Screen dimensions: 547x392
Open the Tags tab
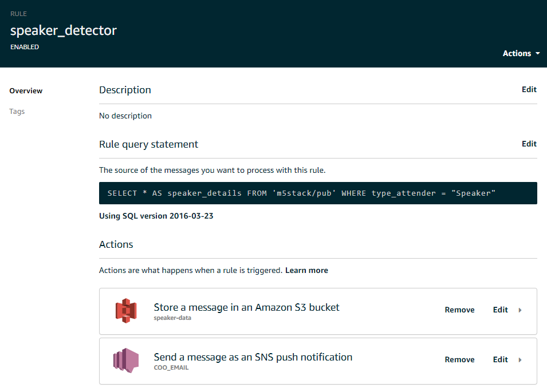pyautogui.click(x=17, y=112)
